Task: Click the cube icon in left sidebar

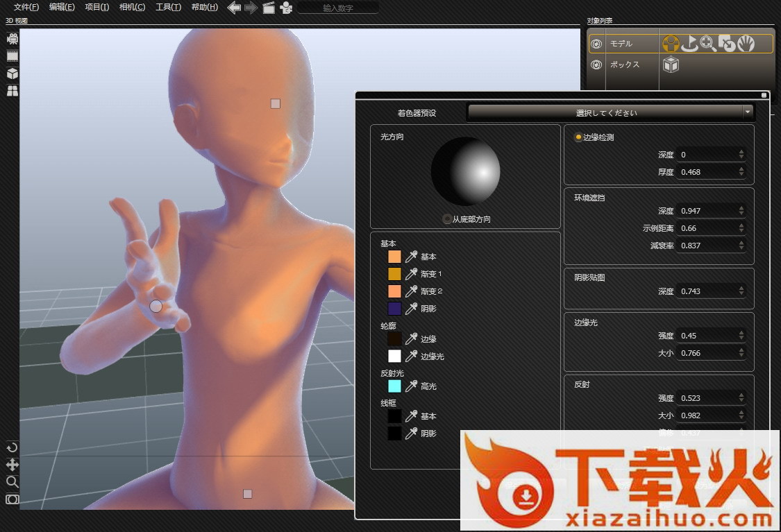Action: point(12,74)
